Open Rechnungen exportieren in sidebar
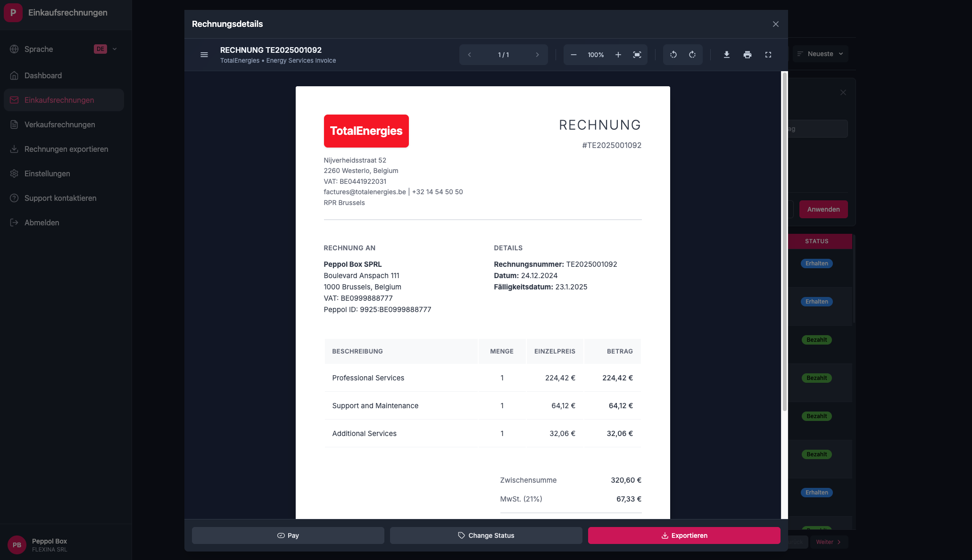This screenshot has width=972, height=560. point(64,149)
